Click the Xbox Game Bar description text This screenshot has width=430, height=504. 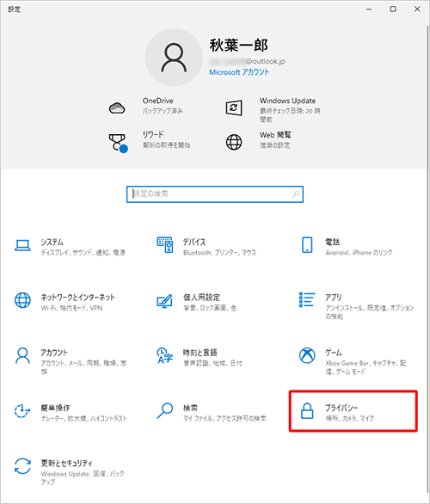tap(365, 367)
